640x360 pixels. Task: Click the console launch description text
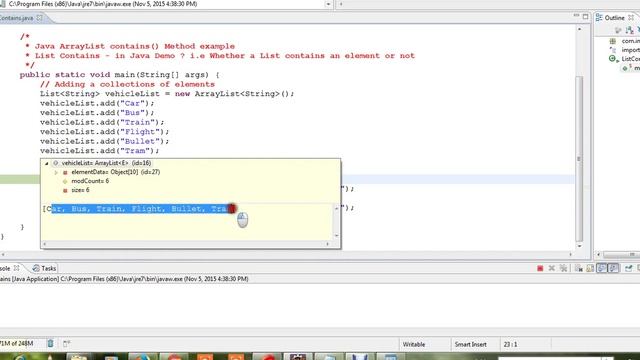(124, 279)
